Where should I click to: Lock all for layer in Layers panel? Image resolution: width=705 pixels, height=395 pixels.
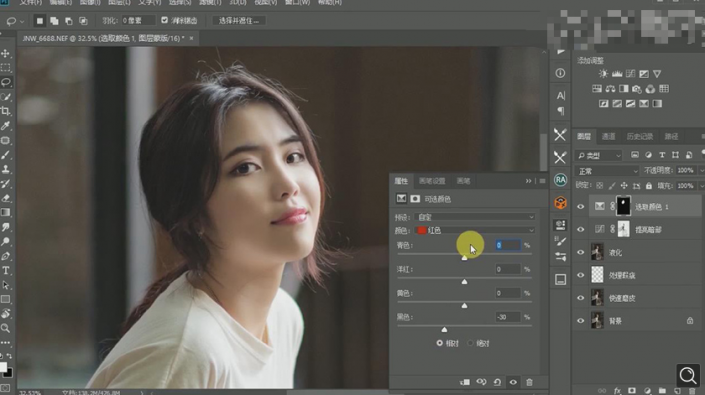pyautogui.click(x=648, y=186)
